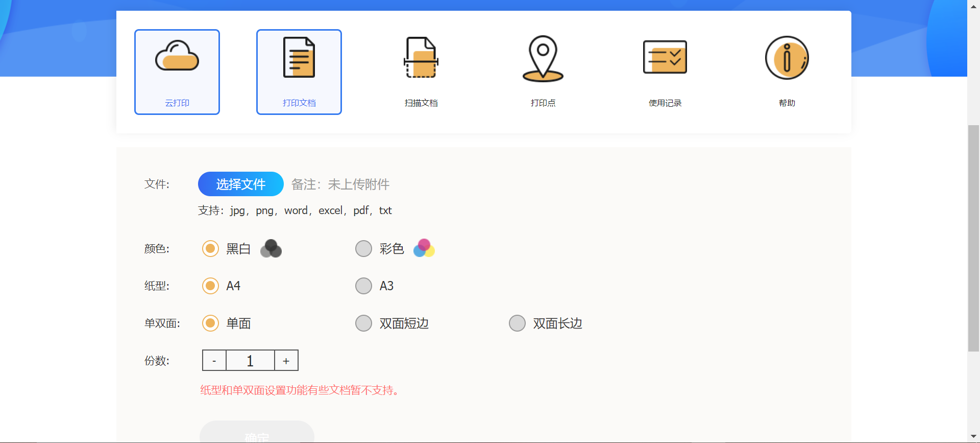Click the 文件: field label
980x443 pixels.
point(157,184)
